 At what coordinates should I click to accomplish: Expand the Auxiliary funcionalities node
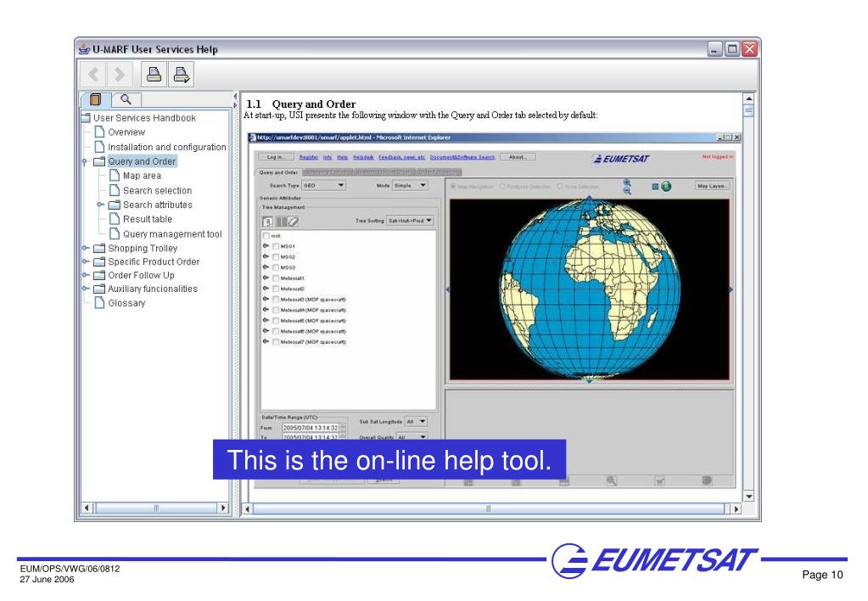(x=85, y=289)
